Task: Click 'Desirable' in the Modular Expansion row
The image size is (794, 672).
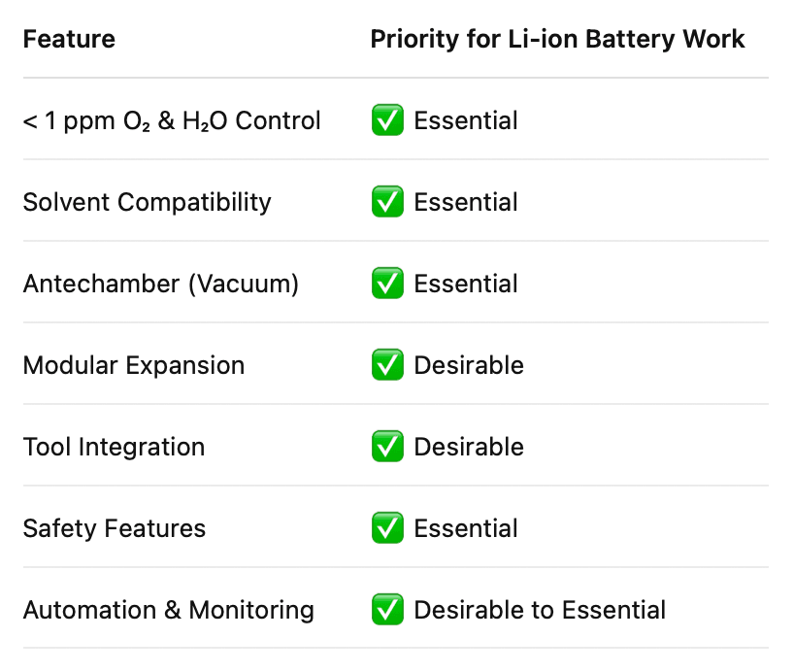Action: click(x=469, y=365)
